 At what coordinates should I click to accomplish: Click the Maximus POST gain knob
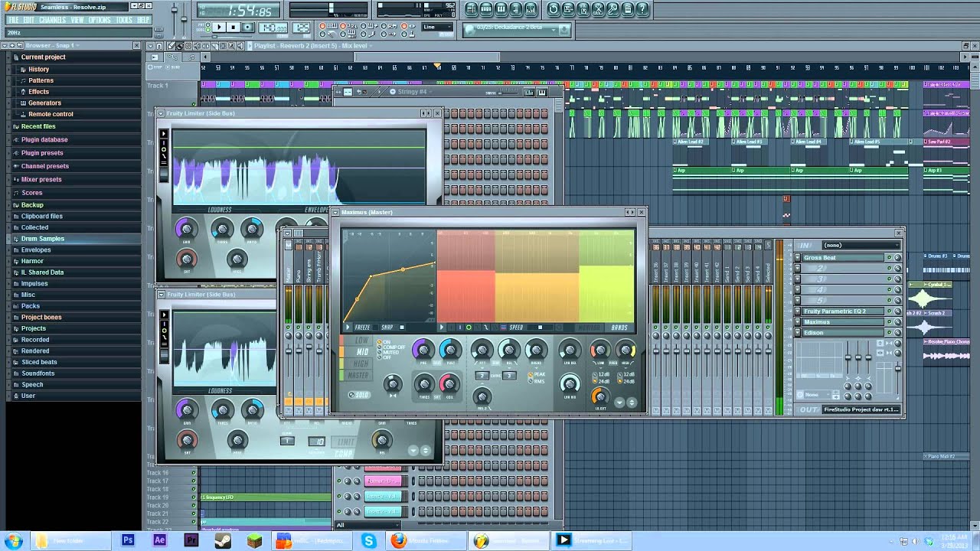coord(450,350)
